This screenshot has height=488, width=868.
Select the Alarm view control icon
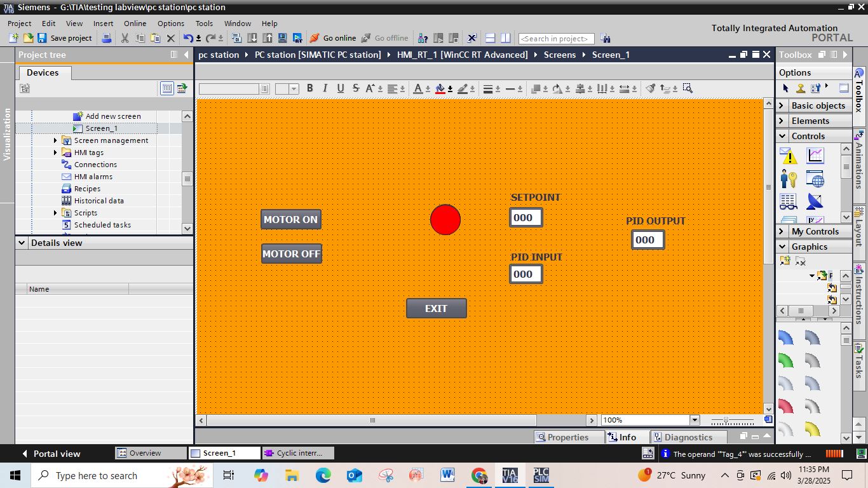coord(789,156)
